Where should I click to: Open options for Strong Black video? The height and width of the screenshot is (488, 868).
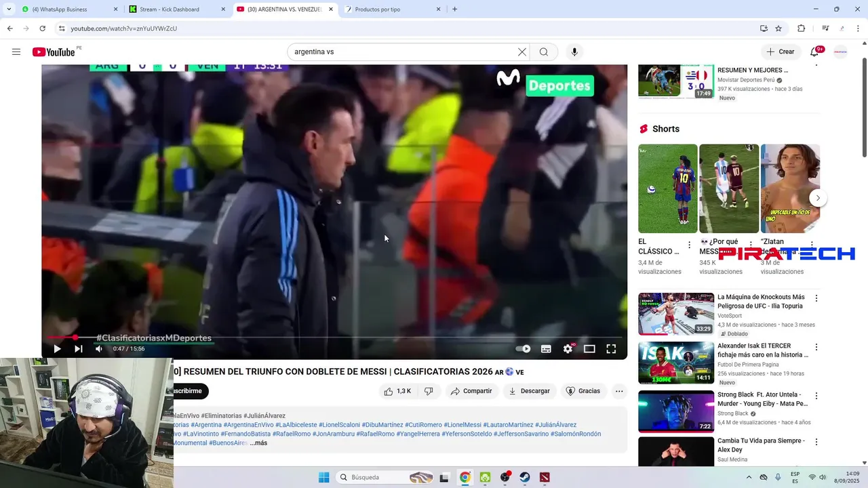pyautogui.click(x=816, y=396)
